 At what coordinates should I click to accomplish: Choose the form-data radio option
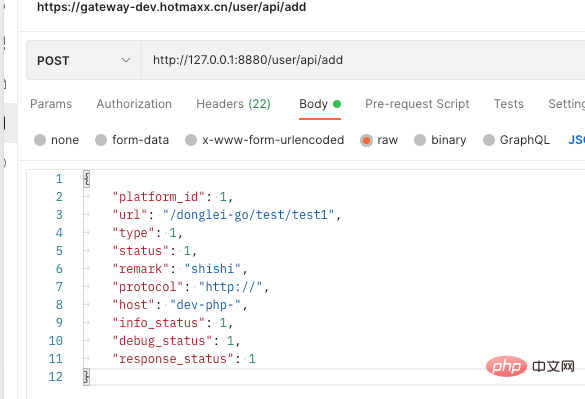(x=101, y=140)
